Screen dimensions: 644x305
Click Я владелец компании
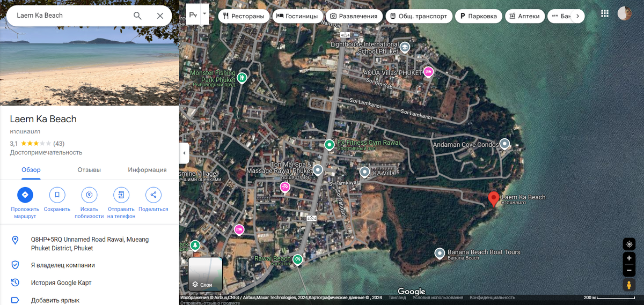pos(90,265)
